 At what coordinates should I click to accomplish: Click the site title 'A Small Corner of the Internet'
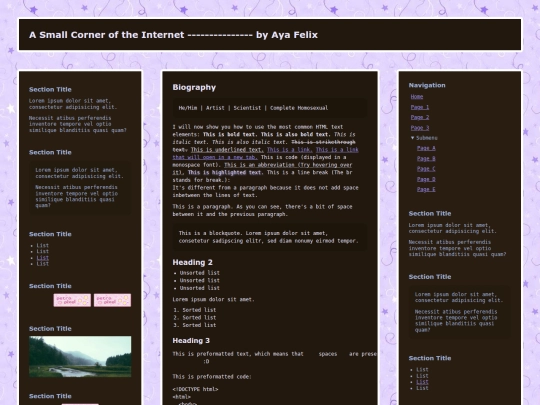click(x=107, y=35)
